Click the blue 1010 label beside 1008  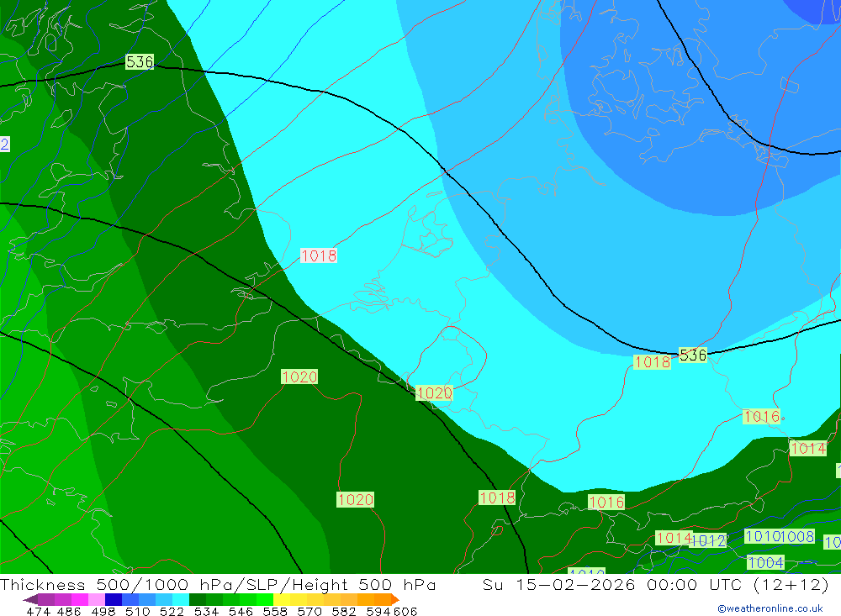coord(762,536)
